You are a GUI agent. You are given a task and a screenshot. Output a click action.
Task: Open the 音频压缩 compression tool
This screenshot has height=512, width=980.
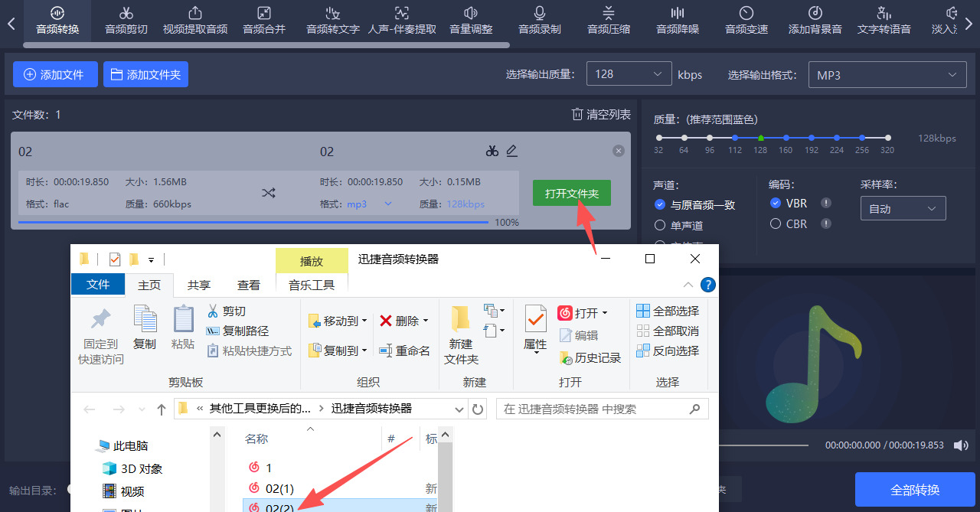click(x=609, y=21)
